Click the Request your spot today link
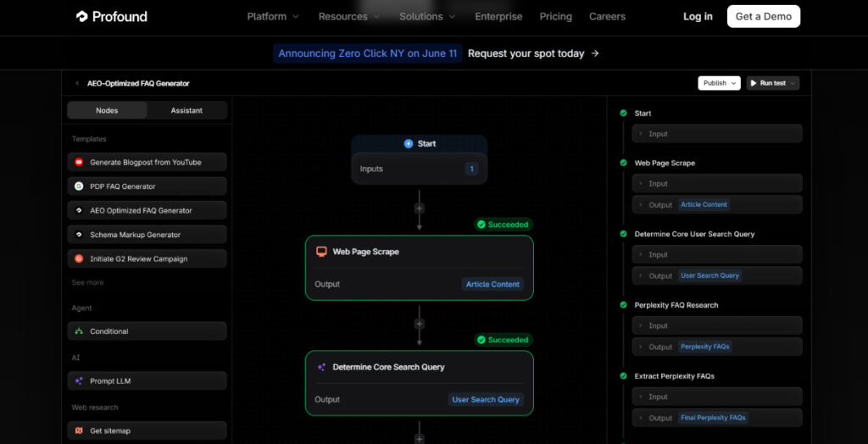Screen dimensions: 868x444 [533, 53]
